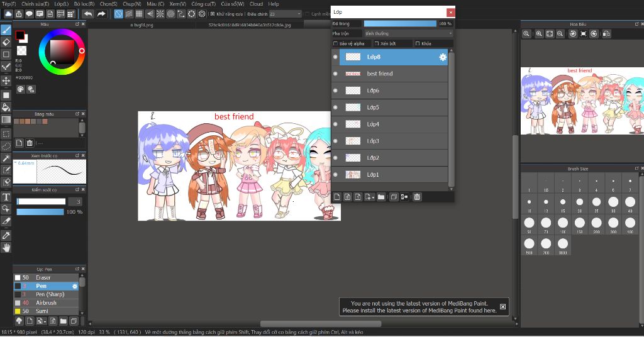Click the folder icon in Lớp panel

click(x=381, y=197)
